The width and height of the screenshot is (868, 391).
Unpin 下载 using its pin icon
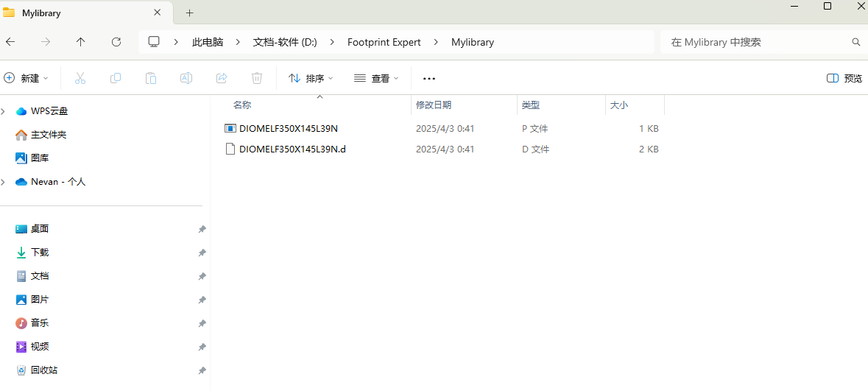[x=202, y=253]
